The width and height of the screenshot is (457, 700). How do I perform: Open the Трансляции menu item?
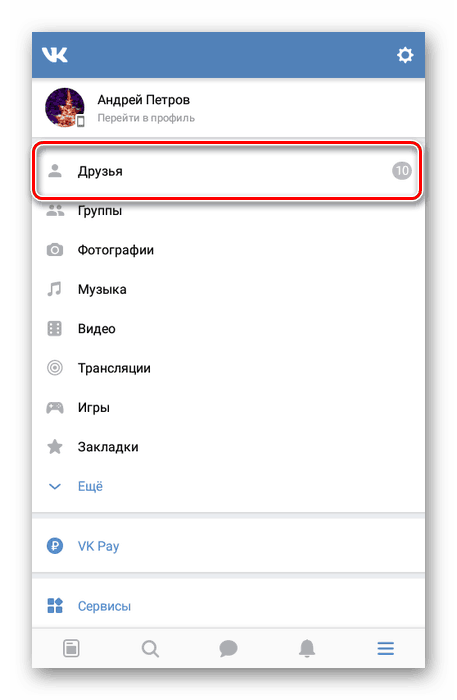click(228, 368)
